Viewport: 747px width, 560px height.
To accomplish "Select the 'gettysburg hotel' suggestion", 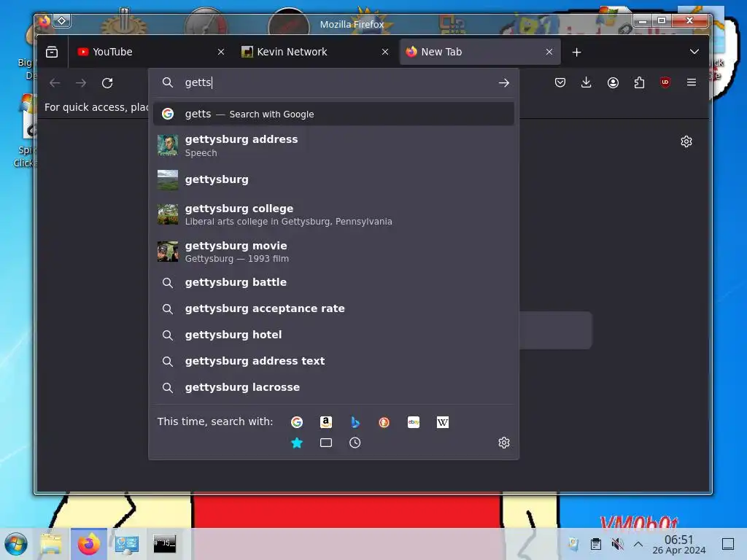I will 333,335.
